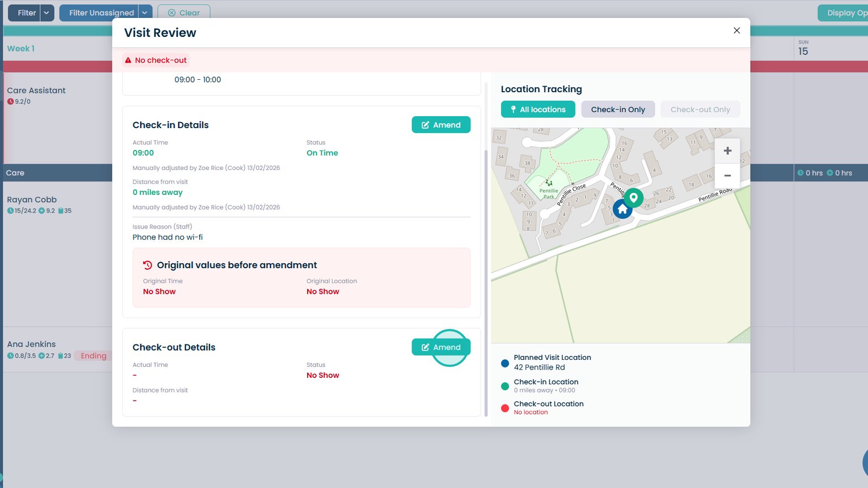Viewport: 868px width, 488px height.
Task: Close the Visit Review dialog
Action: pyautogui.click(x=736, y=30)
